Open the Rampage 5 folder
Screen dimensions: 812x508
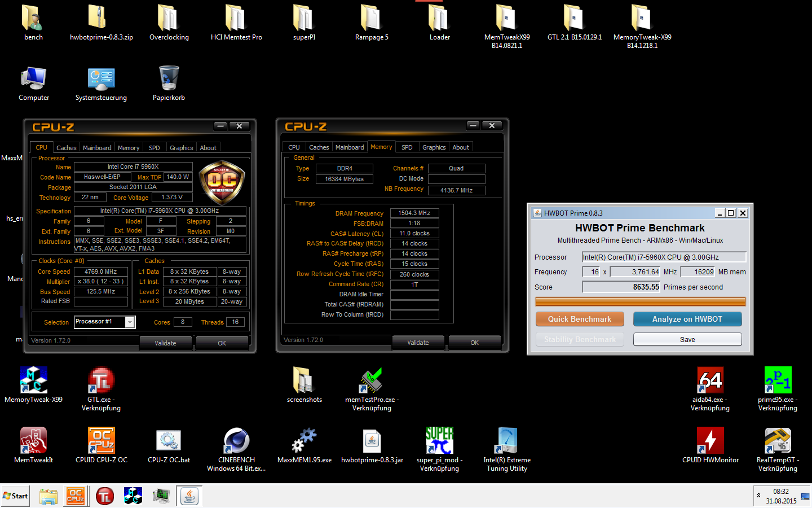point(372,23)
